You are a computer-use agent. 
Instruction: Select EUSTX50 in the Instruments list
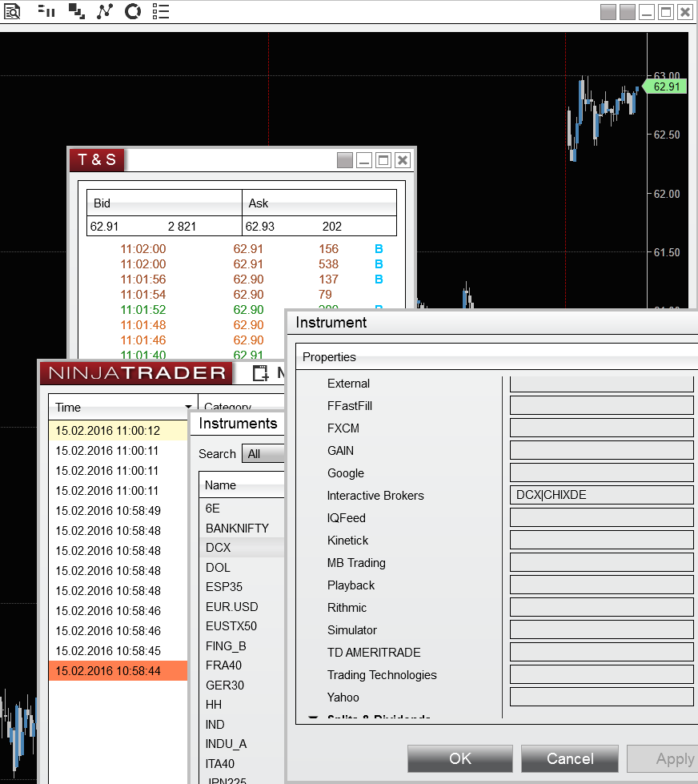coord(242,626)
